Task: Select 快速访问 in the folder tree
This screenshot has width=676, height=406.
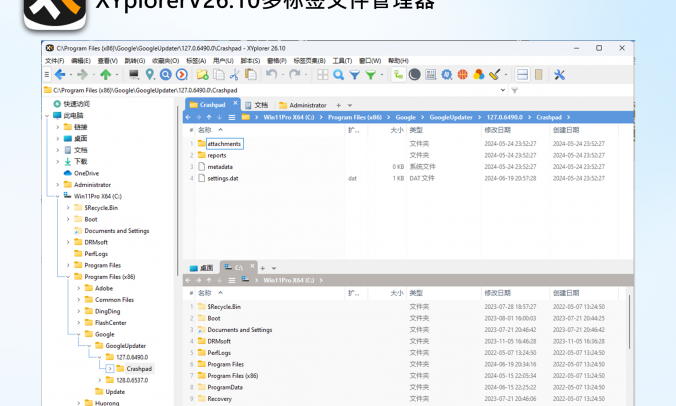Action: click(x=77, y=104)
